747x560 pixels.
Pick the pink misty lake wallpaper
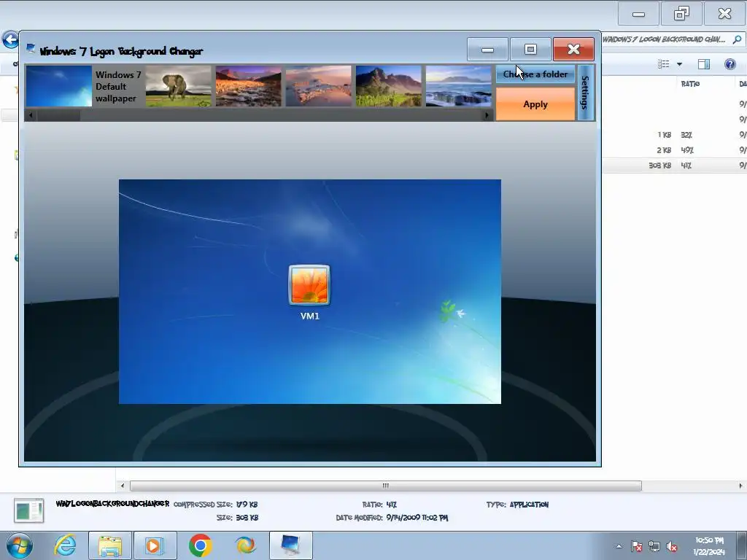point(318,86)
